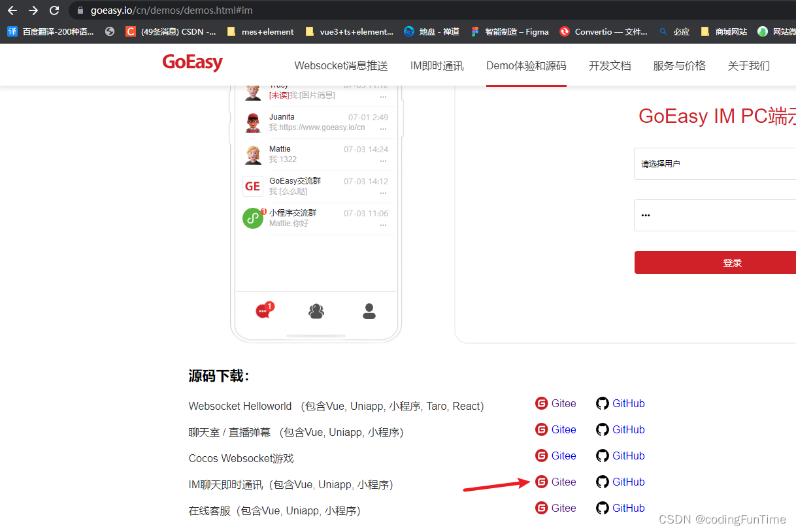Open Gitee link for 在线客服
This screenshot has width=796, height=532.
556,508
